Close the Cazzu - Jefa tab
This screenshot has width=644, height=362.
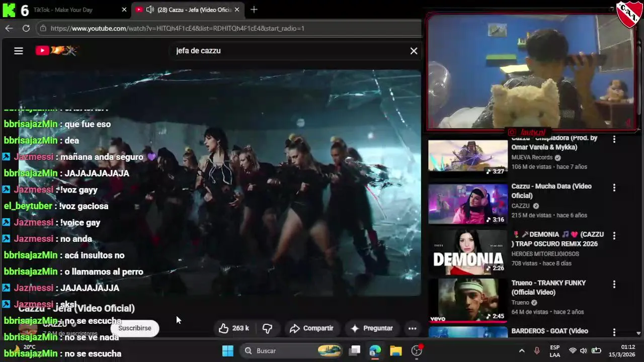pos(237,10)
